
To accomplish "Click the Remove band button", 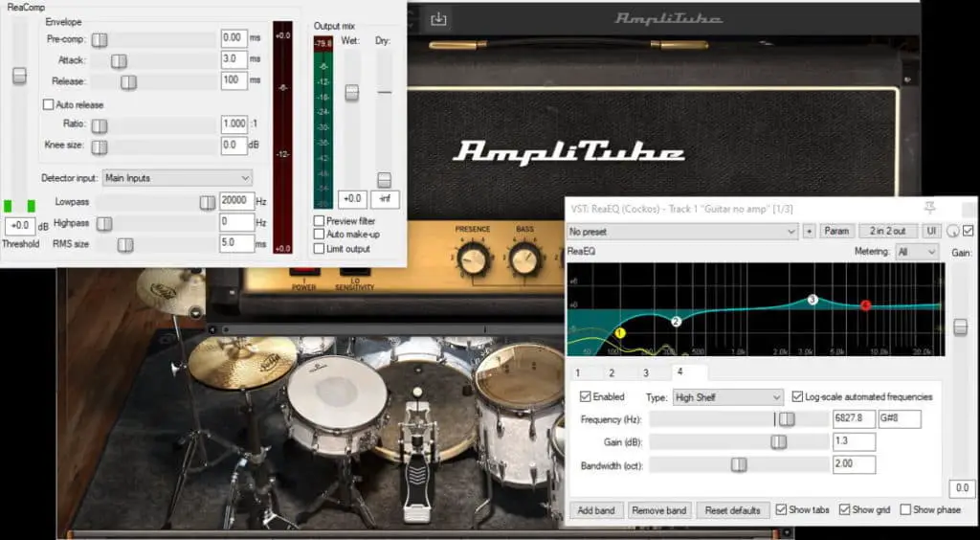I will point(659,510).
